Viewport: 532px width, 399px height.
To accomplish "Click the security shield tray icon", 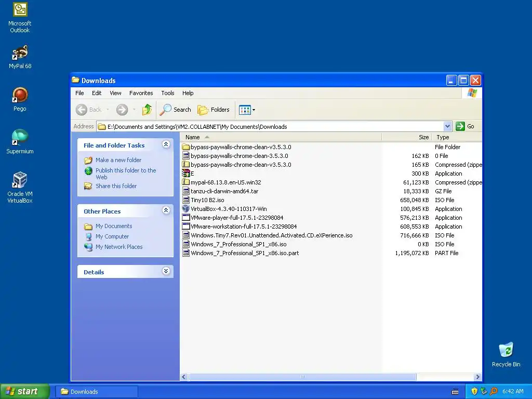I will 474,391.
